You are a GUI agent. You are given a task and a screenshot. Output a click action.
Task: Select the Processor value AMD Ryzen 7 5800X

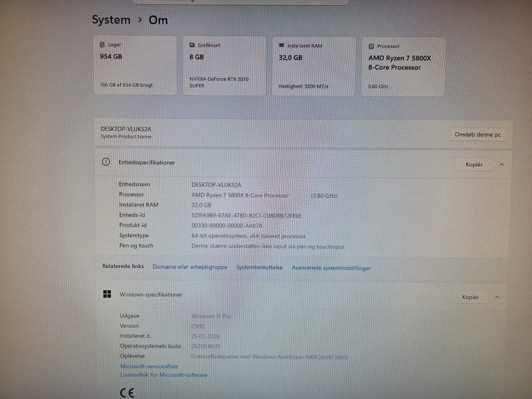pos(240,196)
